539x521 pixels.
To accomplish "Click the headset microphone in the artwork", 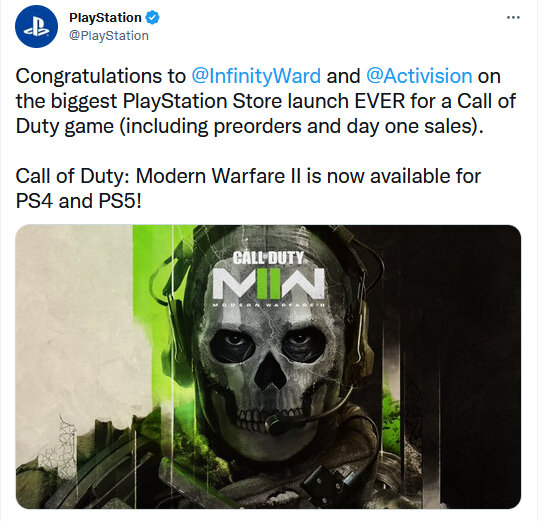I will pyautogui.click(x=275, y=422).
